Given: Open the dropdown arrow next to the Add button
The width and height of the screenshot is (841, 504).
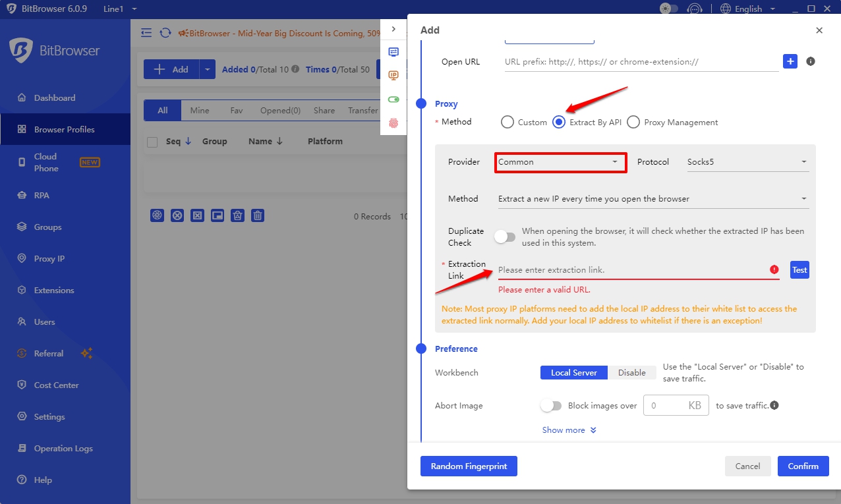Looking at the screenshot, I should pyautogui.click(x=207, y=69).
